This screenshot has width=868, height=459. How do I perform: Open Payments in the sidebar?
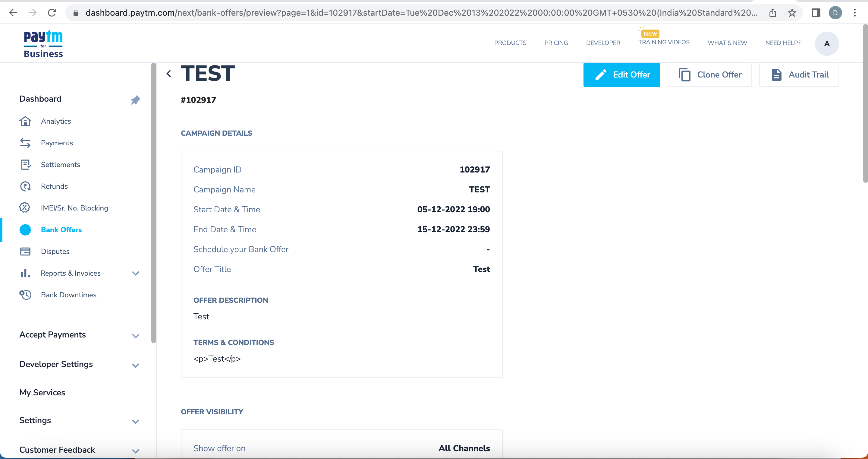coord(57,143)
